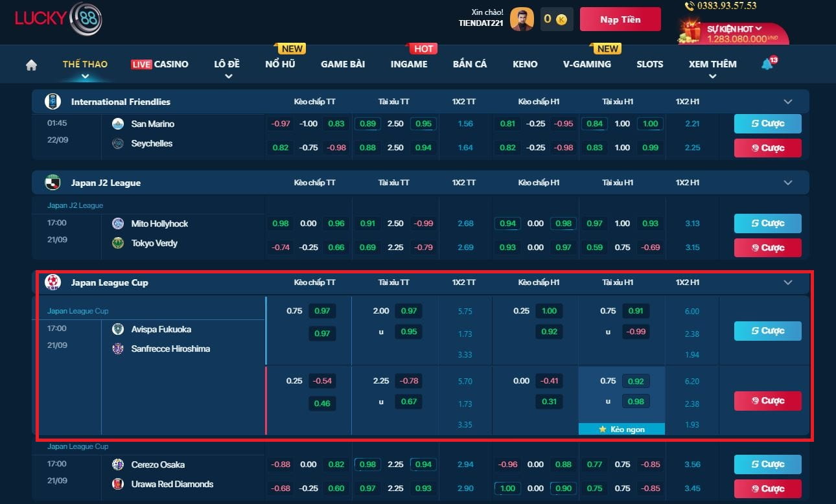Click Urawa Red Diamonds team crest
This screenshot has width=836, height=504.
point(117,484)
